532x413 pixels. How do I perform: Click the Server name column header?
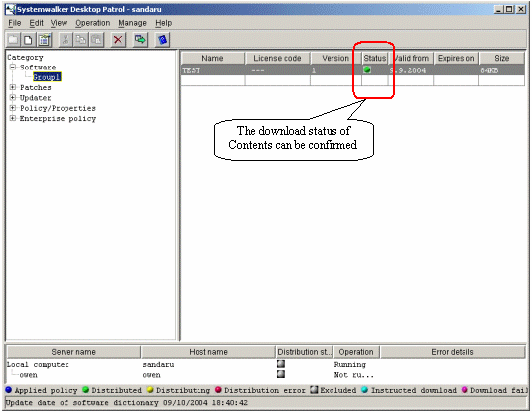(x=73, y=352)
